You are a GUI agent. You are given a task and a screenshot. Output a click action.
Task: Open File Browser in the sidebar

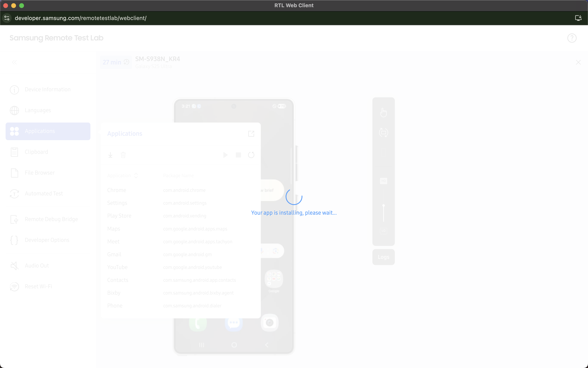(x=48, y=173)
